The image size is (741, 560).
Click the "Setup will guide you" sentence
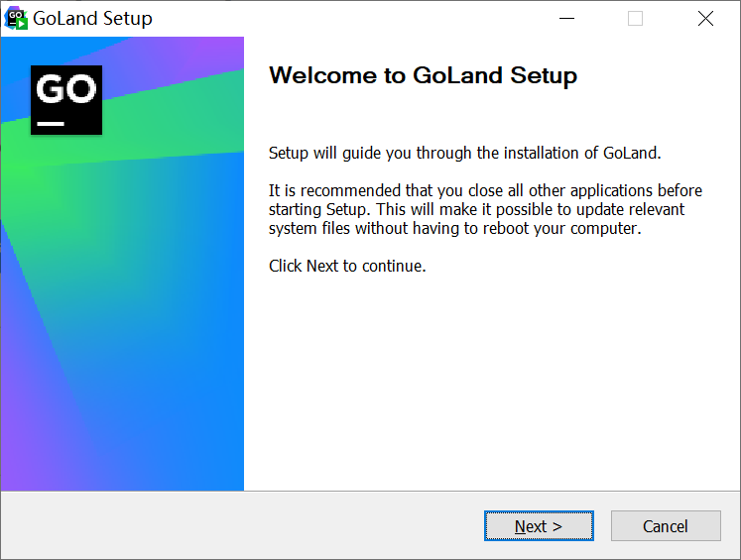click(x=464, y=153)
